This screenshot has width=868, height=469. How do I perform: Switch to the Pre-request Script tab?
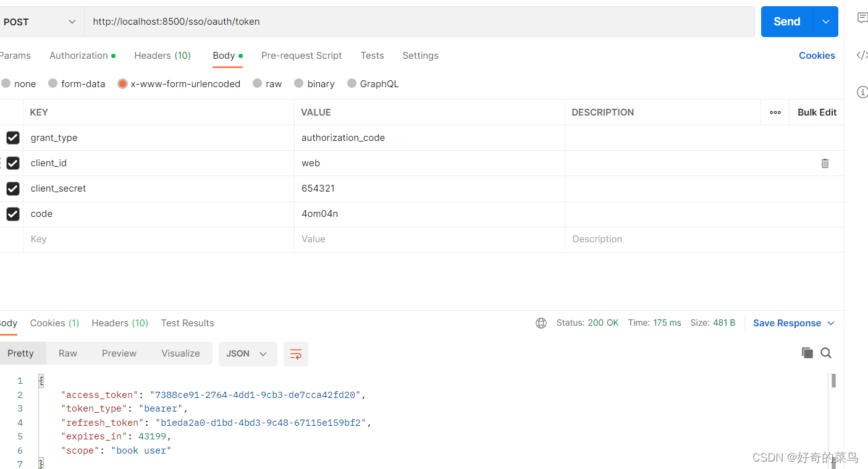(301, 55)
